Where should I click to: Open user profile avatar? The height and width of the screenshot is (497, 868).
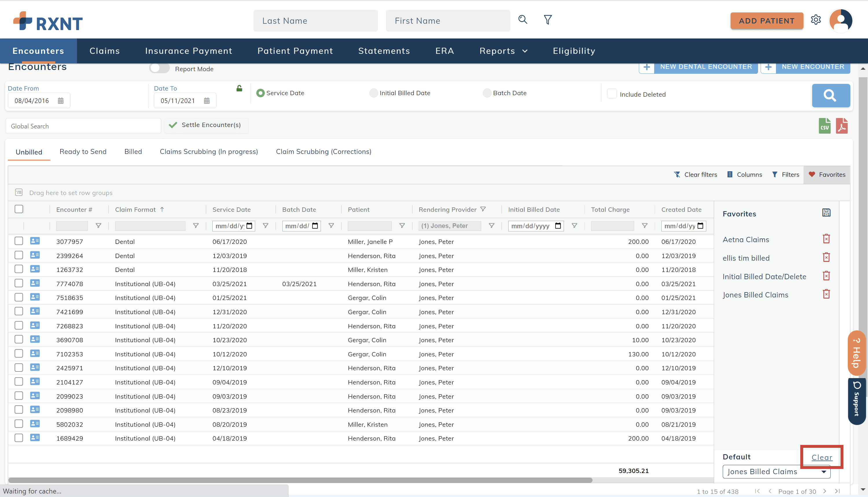[841, 21]
